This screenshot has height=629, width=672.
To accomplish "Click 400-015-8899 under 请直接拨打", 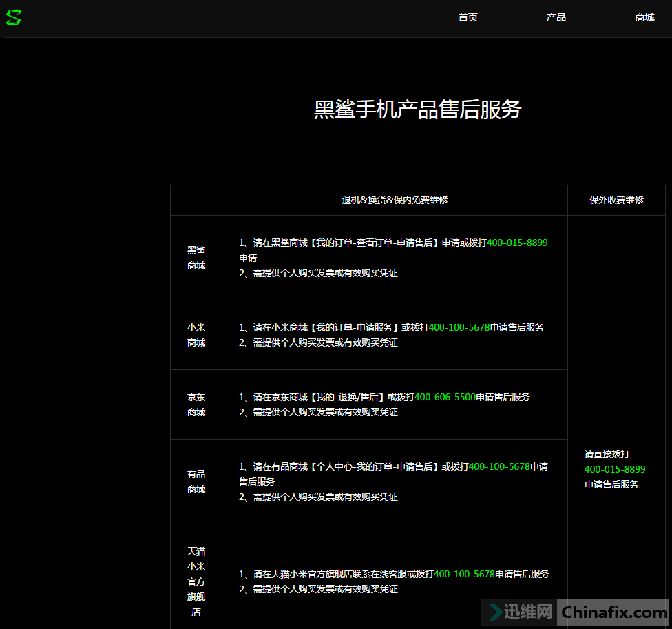I will click(x=615, y=469).
